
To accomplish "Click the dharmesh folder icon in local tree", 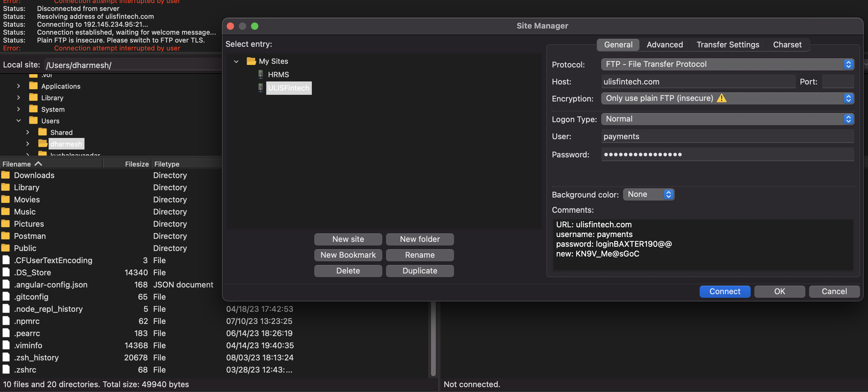I will (43, 144).
